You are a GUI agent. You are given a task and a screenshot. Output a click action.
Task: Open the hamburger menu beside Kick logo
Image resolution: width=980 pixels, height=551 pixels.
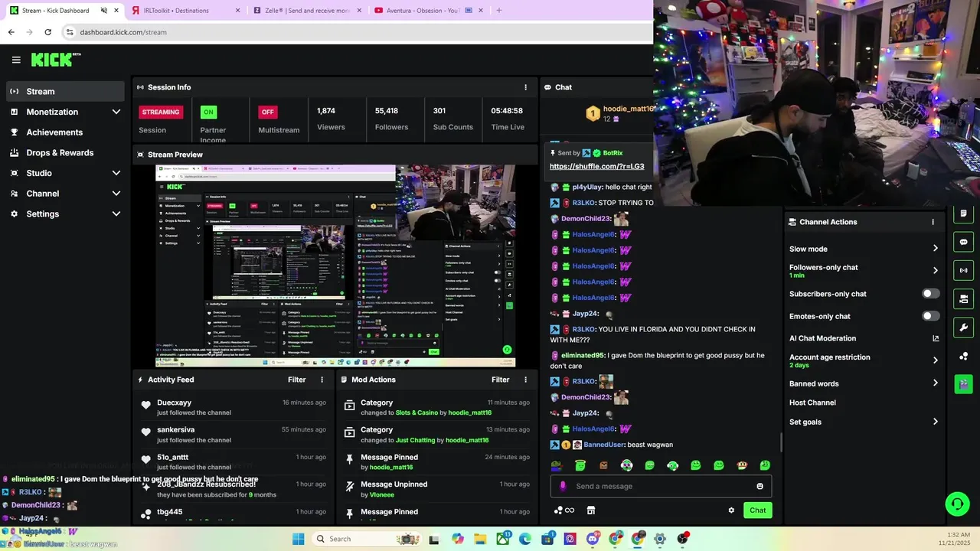click(16, 60)
